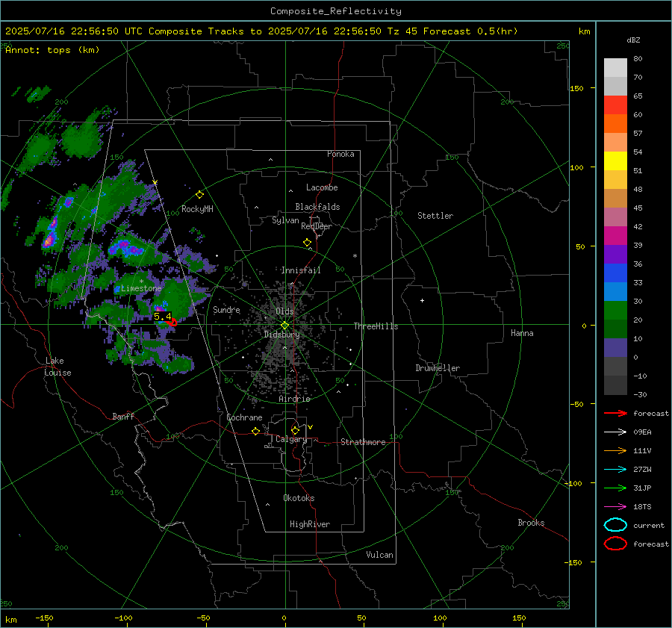Click the Calgary city label

(291, 439)
